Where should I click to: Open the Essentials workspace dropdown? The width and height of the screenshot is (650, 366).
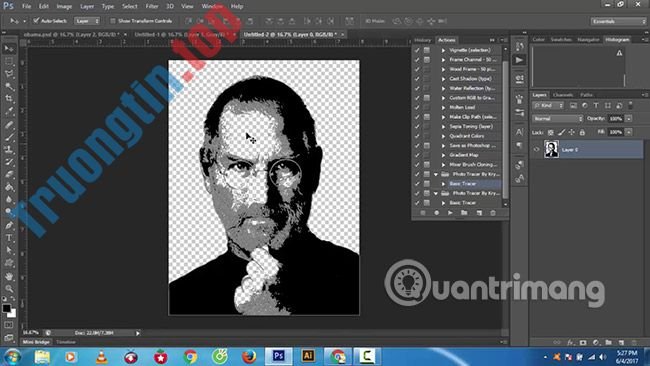tap(618, 21)
